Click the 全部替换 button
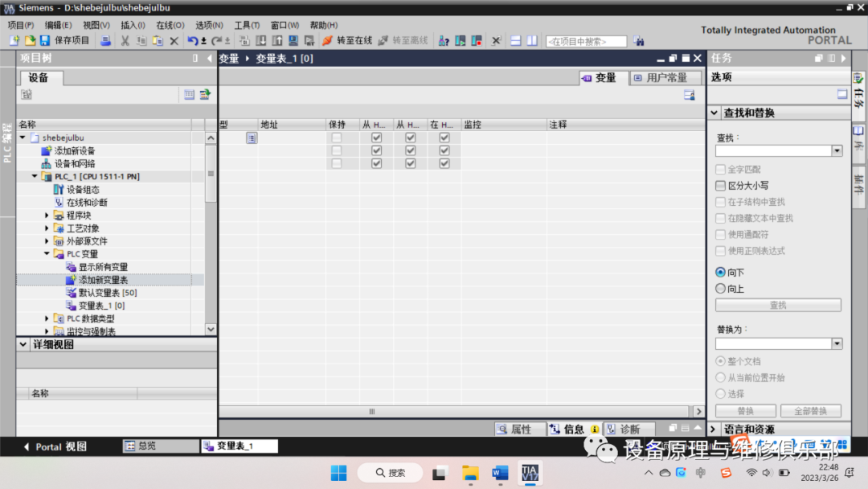868x489 pixels. pos(810,410)
